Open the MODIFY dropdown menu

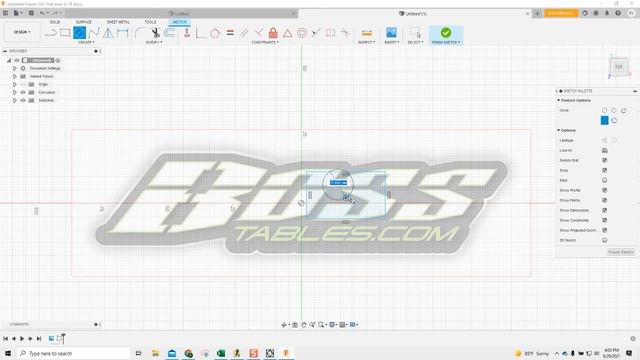click(154, 42)
